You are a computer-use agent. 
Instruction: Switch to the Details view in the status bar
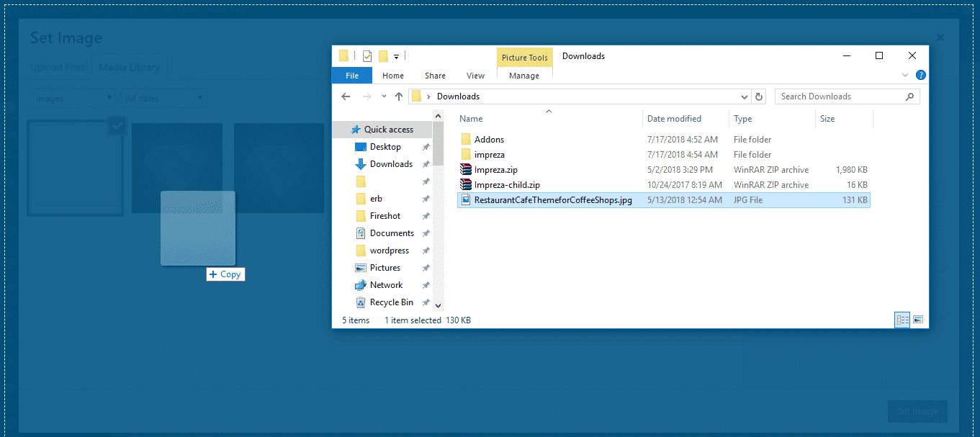[902, 320]
